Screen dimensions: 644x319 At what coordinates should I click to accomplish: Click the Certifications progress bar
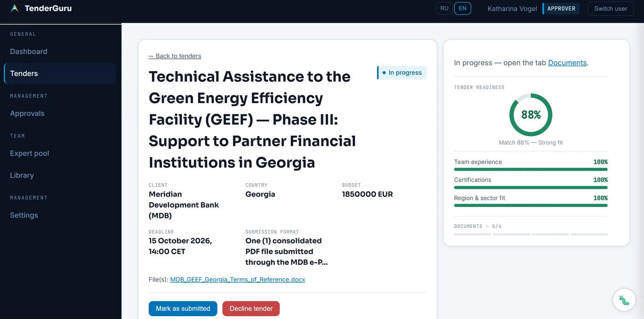click(531, 187)
